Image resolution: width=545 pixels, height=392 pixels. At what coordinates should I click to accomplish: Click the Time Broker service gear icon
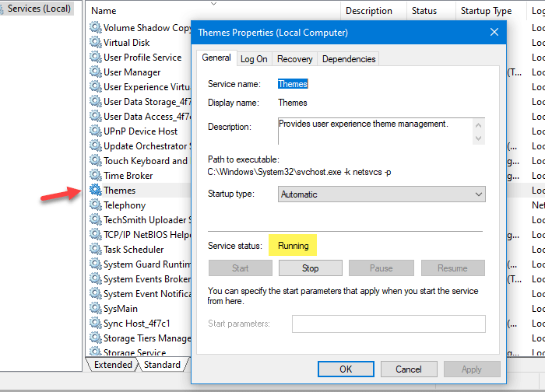click(96, 176)
